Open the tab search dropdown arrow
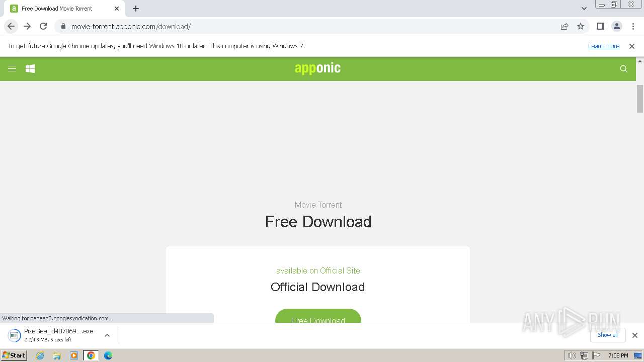 pos(584,9)
